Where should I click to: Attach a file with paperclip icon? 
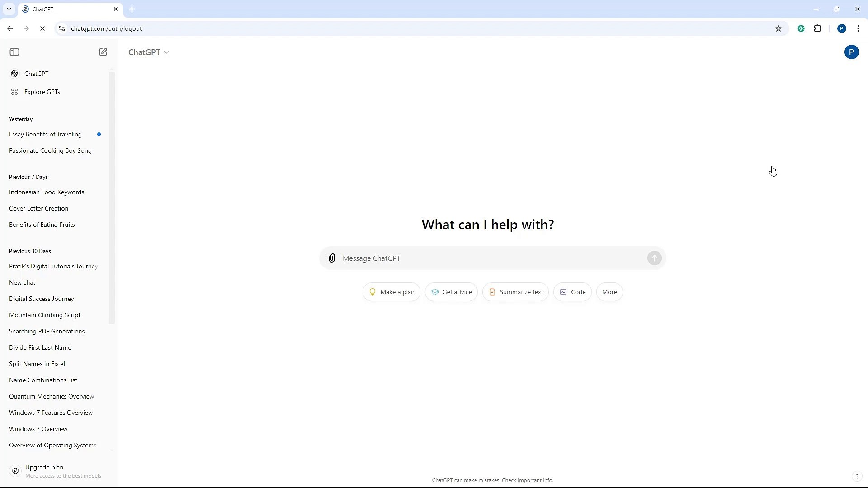tap(332, 258)
